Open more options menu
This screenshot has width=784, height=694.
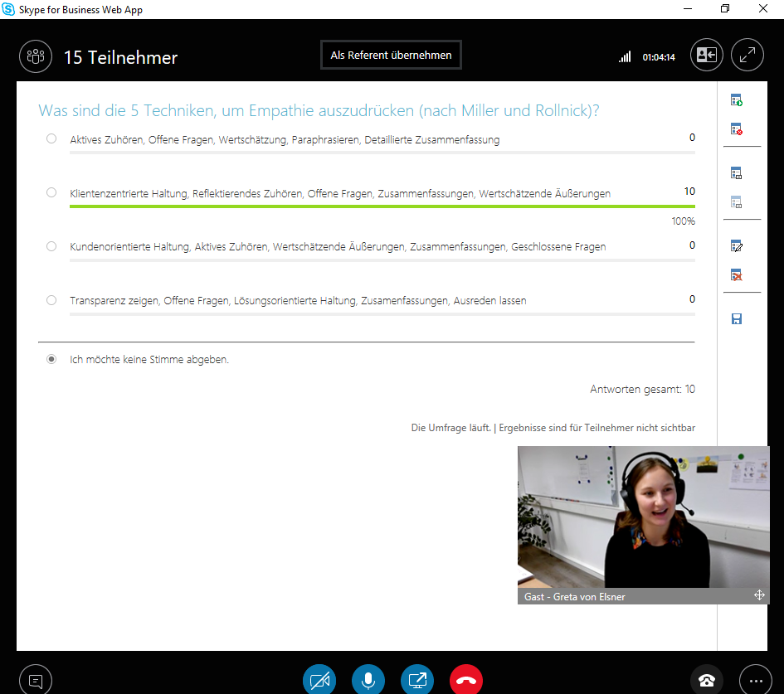pos(756,680)
